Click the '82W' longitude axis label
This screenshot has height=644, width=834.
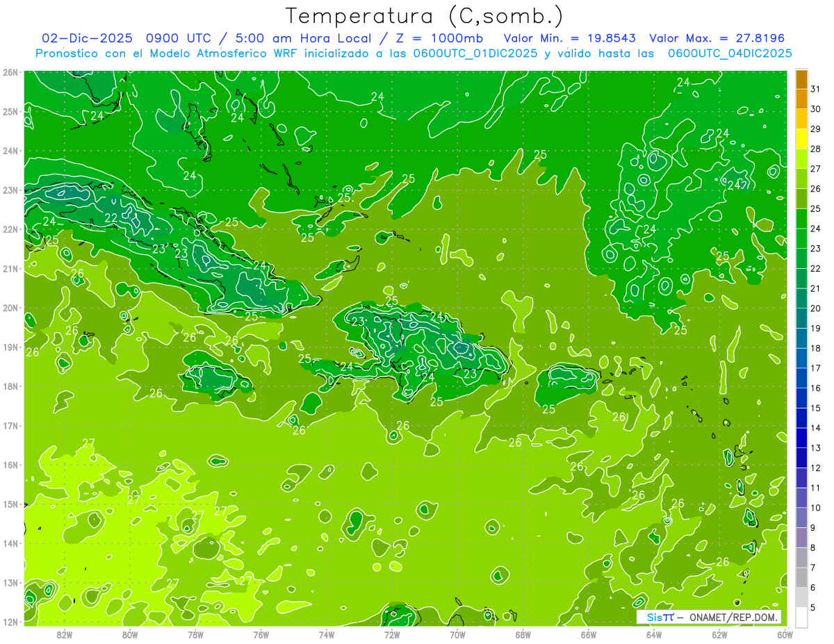tap(65, 634)
